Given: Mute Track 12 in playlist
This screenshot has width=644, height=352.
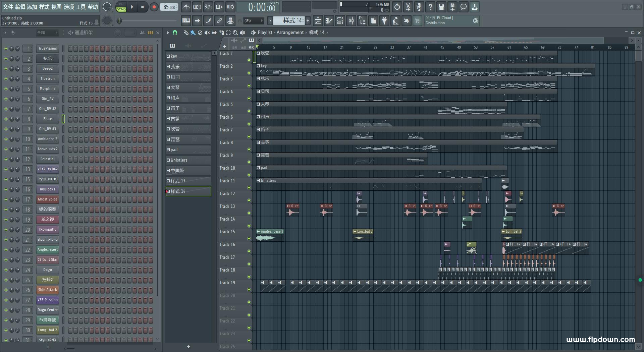Looking at the screenshot, I should (249, 200).
